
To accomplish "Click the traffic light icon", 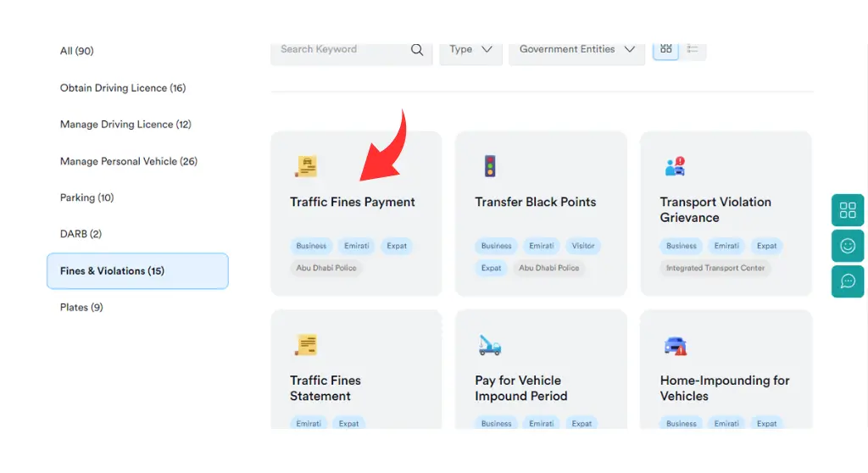I will pyautogui.click(x=490, y=166).
